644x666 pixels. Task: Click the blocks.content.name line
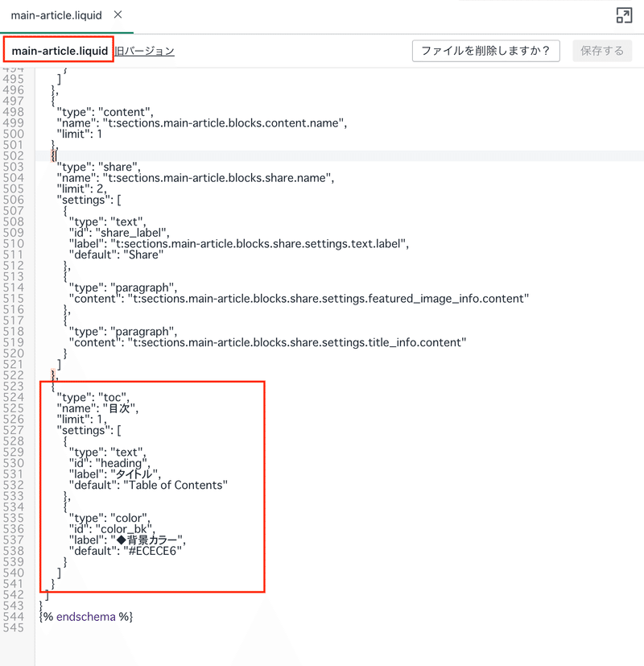pyautogui.click(x=201, y=123)
